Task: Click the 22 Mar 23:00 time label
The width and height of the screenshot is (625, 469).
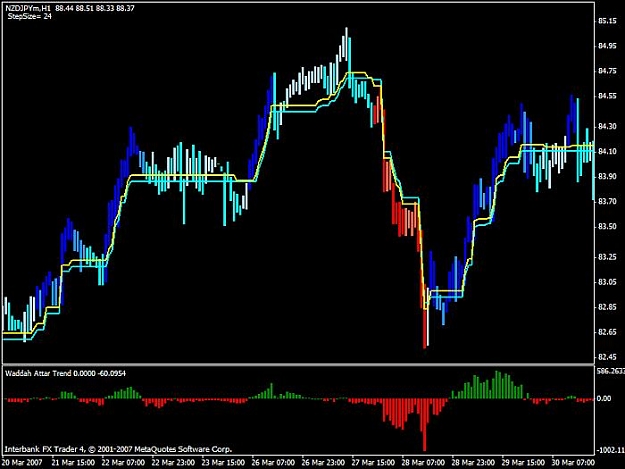Action: [x=173, y=463]
